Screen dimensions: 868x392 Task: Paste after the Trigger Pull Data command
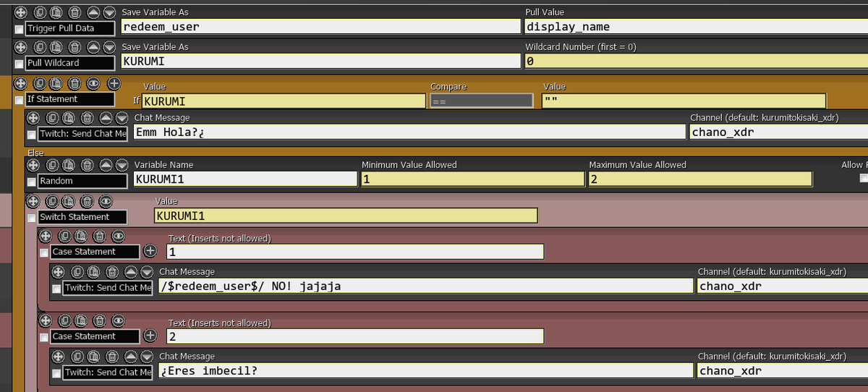pyautogui.click(x=56, y=12)
